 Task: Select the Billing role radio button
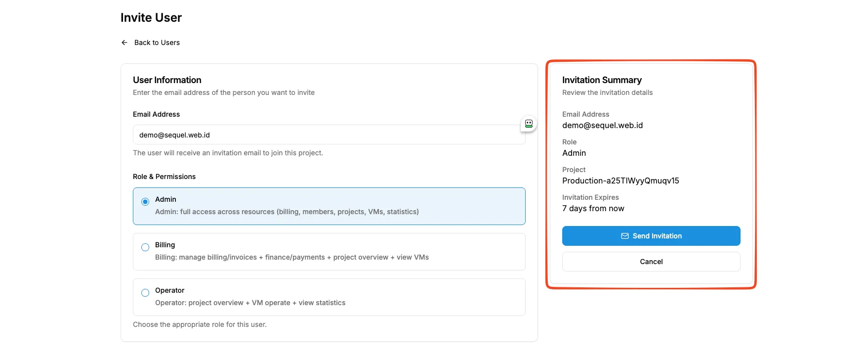[x=145, y=247]
